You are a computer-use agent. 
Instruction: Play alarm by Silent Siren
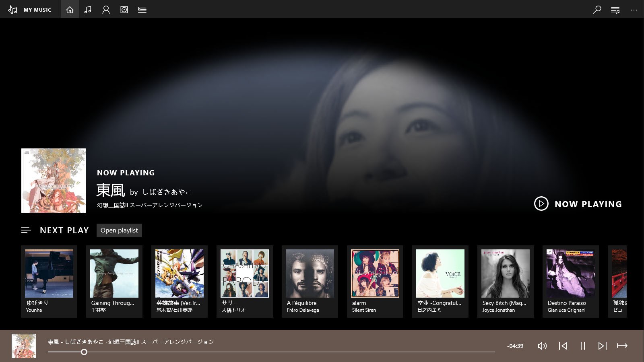[375, 282]
